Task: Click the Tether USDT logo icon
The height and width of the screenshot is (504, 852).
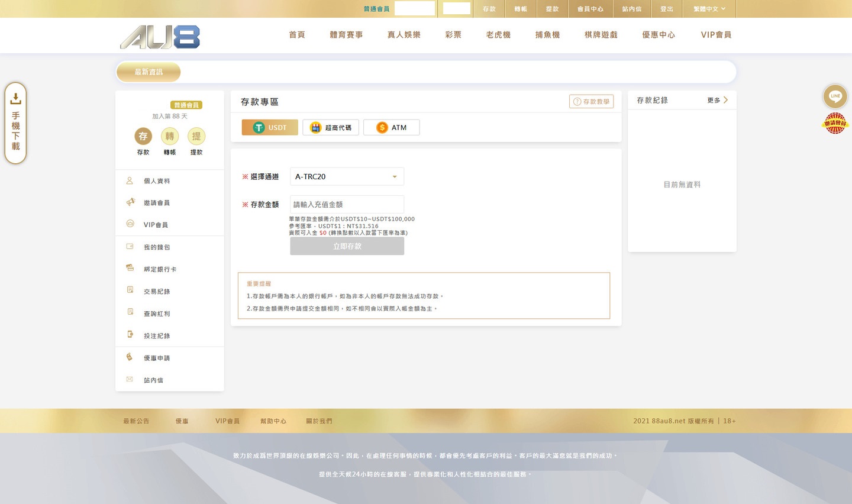Action: pos(259,127)
